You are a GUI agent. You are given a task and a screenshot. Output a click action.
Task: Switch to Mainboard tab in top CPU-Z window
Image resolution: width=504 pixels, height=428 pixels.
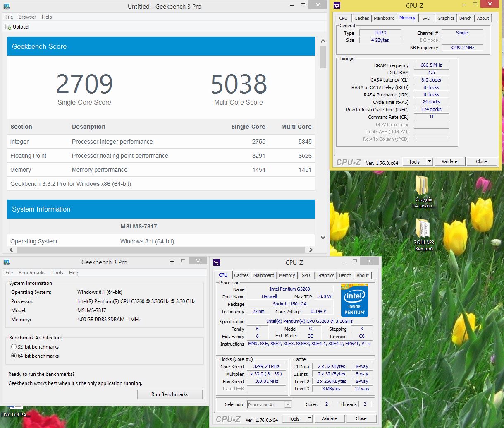[x=384, y=18]
